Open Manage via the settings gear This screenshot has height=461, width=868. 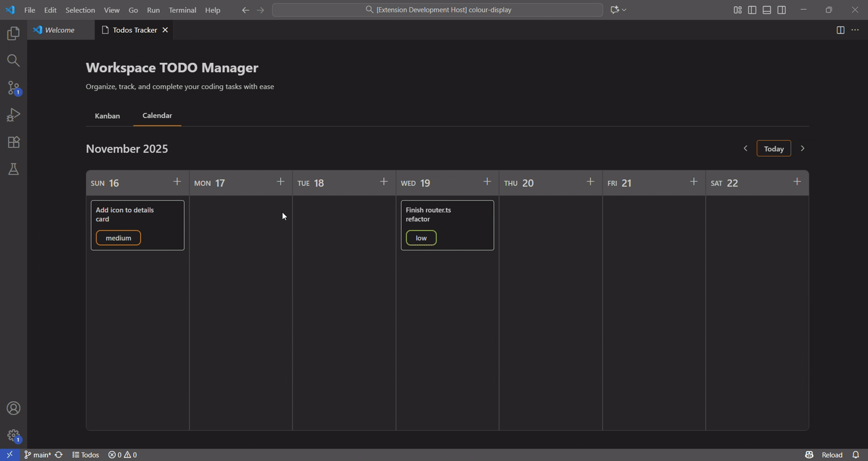tap(13, 435)
